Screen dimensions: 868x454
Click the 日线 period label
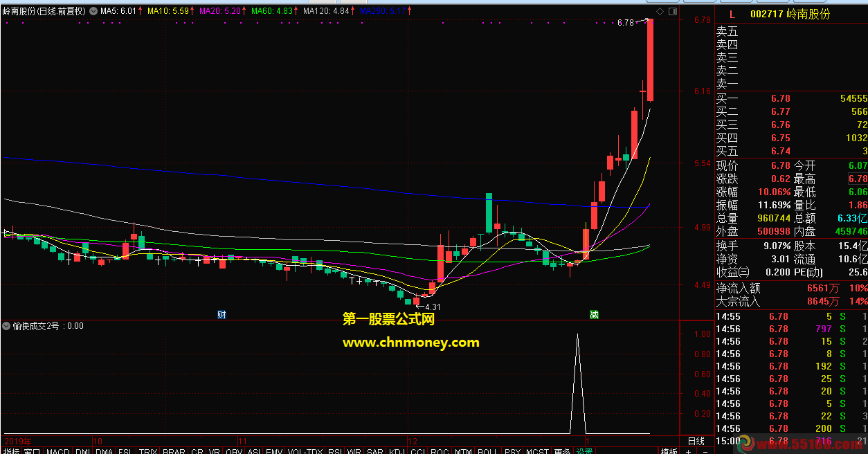coord(696,441)
